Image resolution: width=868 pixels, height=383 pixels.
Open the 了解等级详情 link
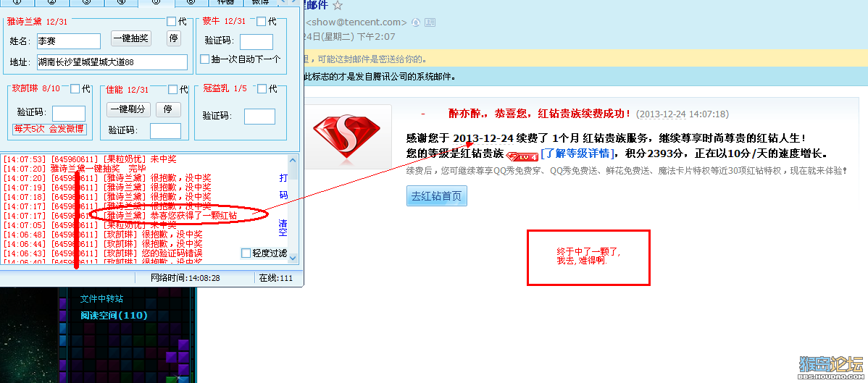click(578, 153)
